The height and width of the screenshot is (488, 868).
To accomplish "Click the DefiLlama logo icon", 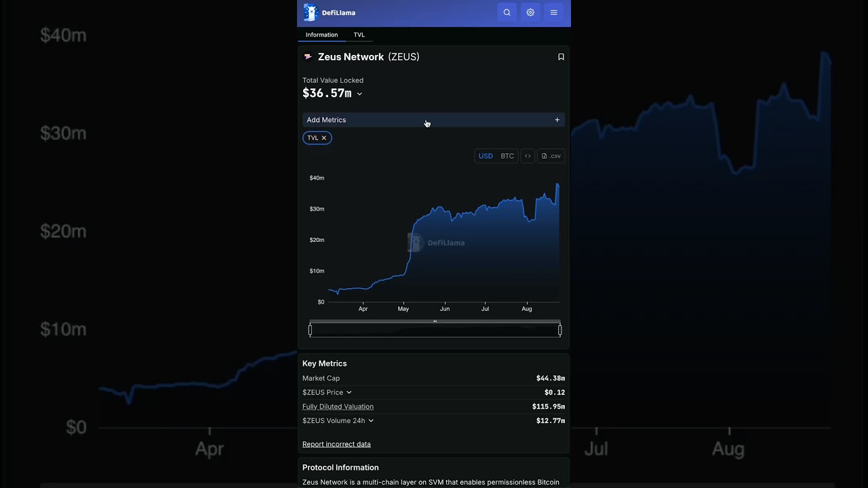I will [x=311, y=13].
